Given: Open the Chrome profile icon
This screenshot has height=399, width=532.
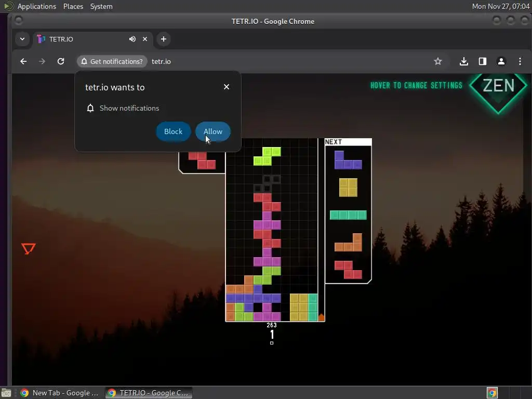Looking at the screenshot, I should [501, 61].
